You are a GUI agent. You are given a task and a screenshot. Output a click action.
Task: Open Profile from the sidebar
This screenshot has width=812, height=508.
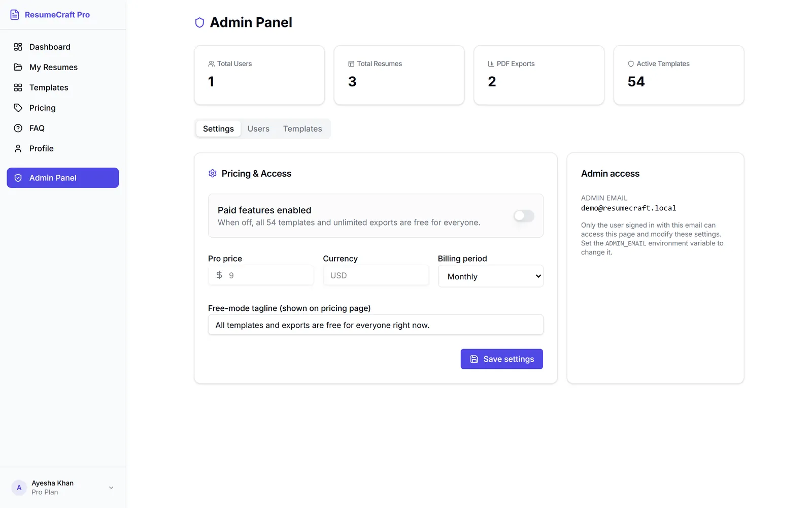(x=63, y=148)
